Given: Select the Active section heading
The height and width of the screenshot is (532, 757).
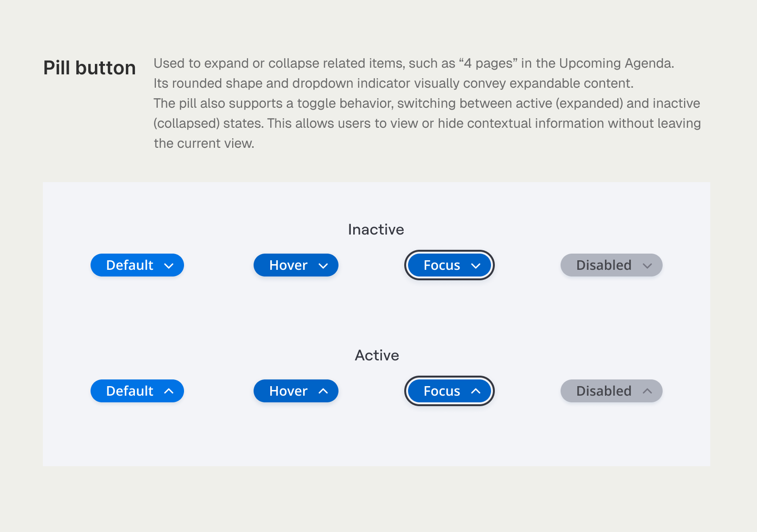Looking at the screenshot, I should click(377, 355).
